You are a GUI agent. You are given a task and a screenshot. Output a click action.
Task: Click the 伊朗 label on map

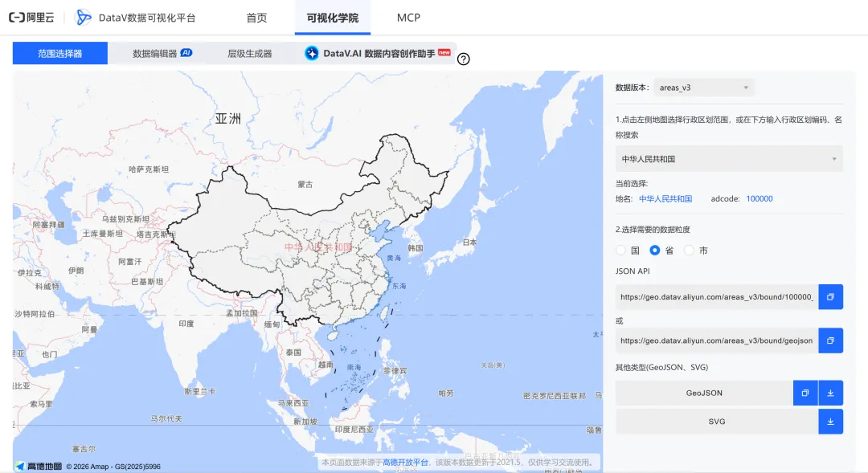(x=76, y=270)
